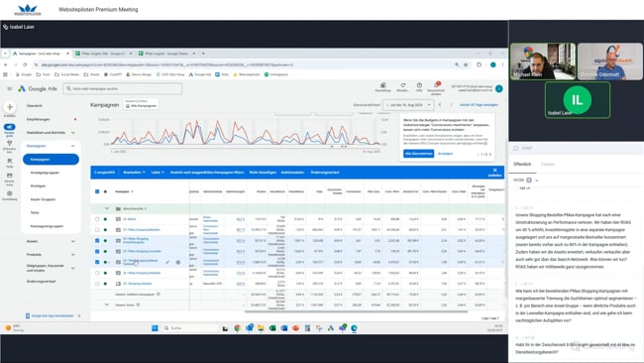The width and height of the screenshot is (644, 363).
Task: Expand the Produkte sidebar section
Action: (73, 255)
